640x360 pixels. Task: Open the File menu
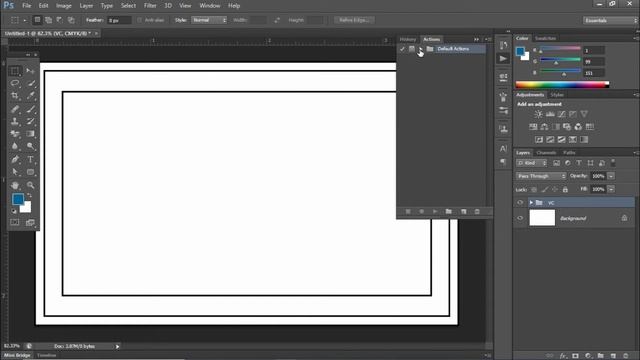(27, 6)
